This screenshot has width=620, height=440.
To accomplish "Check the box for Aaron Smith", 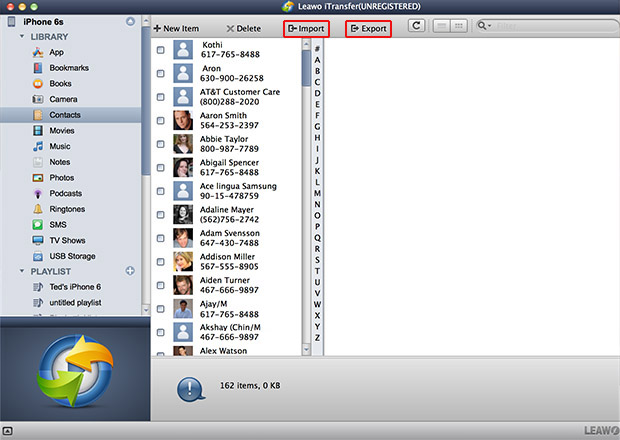I will pos(161,121).
